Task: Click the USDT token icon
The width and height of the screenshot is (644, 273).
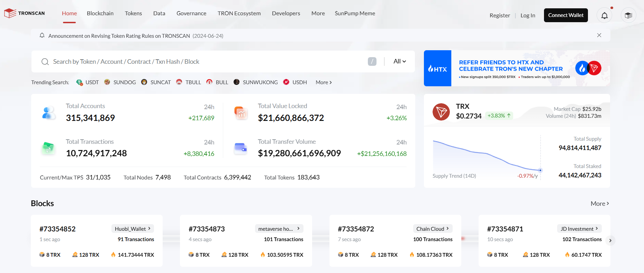Action: (79, 82)
